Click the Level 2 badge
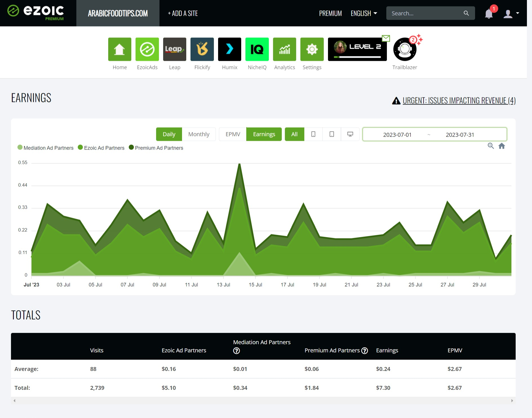The width and height of the screenshot is (532, 418). tap(357, 49)
